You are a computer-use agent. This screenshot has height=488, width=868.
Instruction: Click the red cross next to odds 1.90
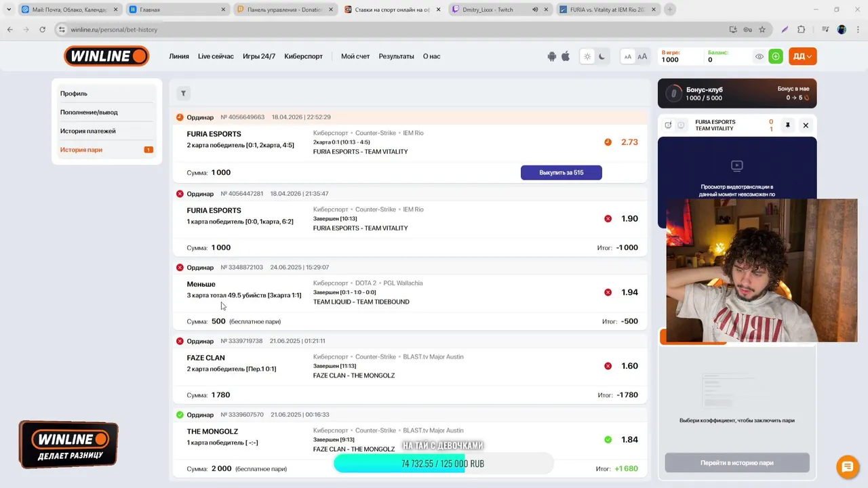click(x=608, y=219)
